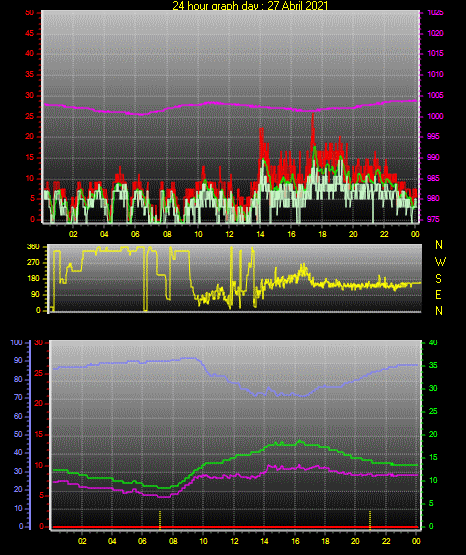Click the red rain baseline on bottom graph
This screenshot has width=466, height=555.
point(235,527)
